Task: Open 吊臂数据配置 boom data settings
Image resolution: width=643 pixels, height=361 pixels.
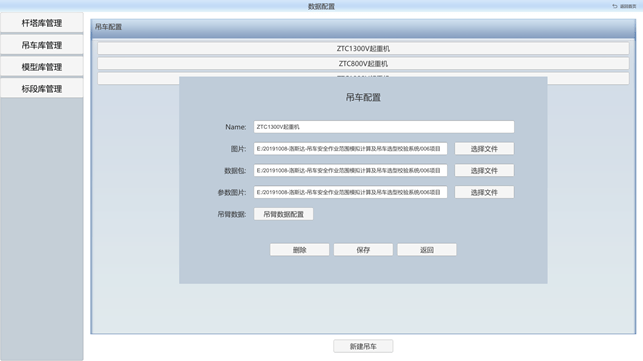Action: [x=283, y=214]
